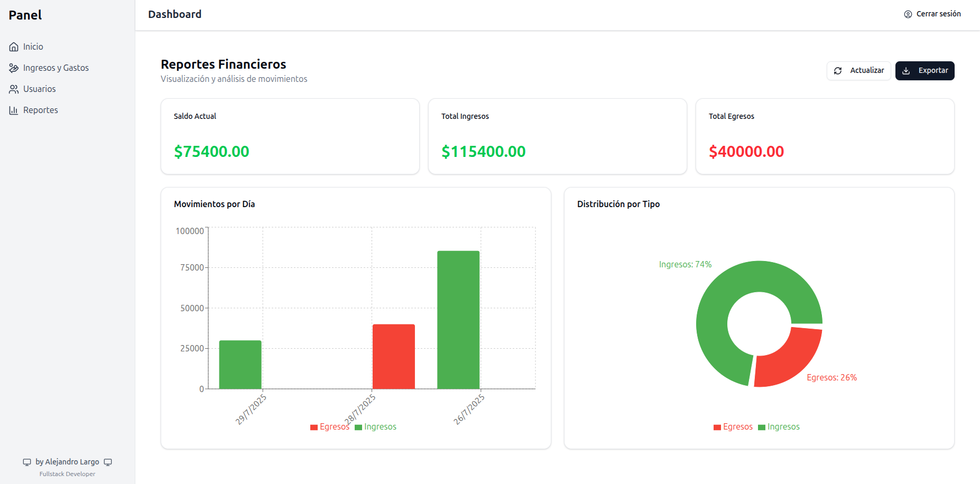Image resolution: width=980 pixels, height=484 pixels.
Task: Select Usuarios in the sidebar menu
Action: pos(40,89)
